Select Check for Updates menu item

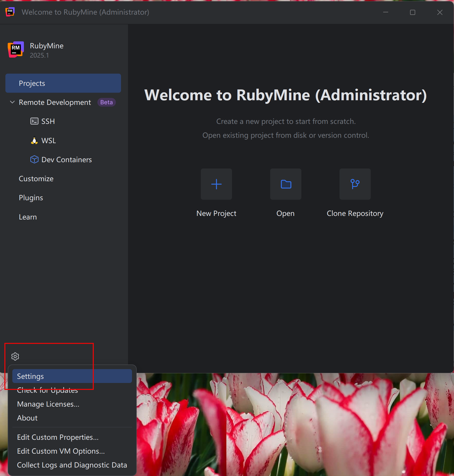[47, 390]
